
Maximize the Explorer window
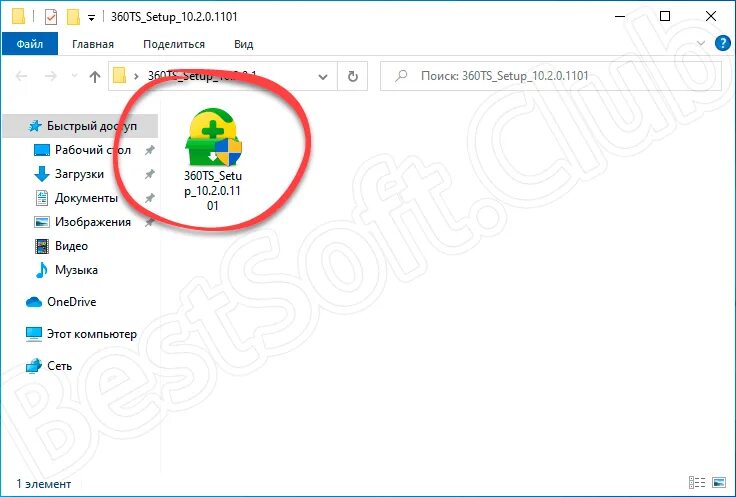pyautogui.click(x=665, y=16)
